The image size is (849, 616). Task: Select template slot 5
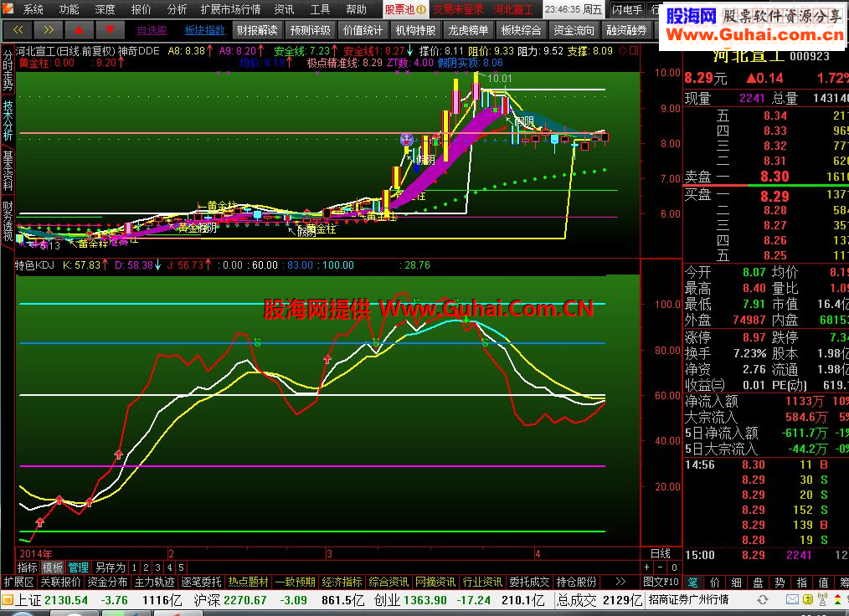point(181,567)
